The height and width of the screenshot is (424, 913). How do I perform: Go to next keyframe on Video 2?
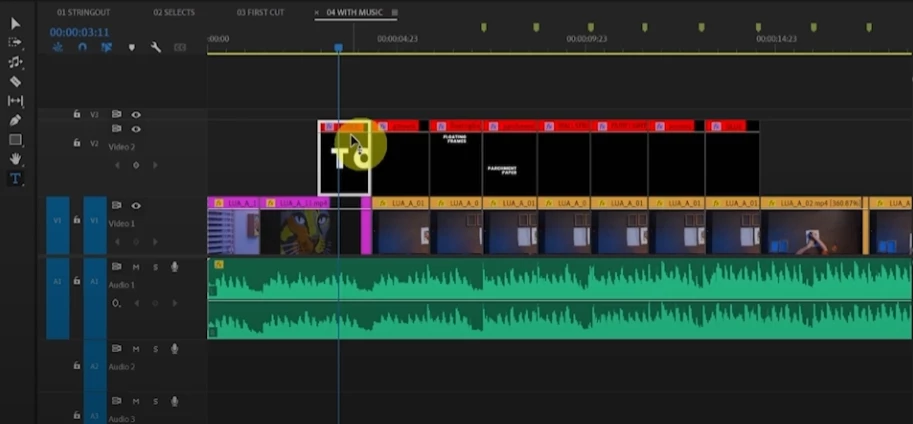point(155,165)
